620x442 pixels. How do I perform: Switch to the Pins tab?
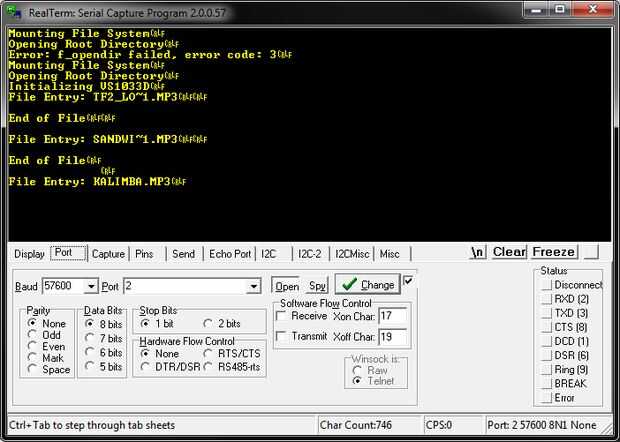point(144,254)
